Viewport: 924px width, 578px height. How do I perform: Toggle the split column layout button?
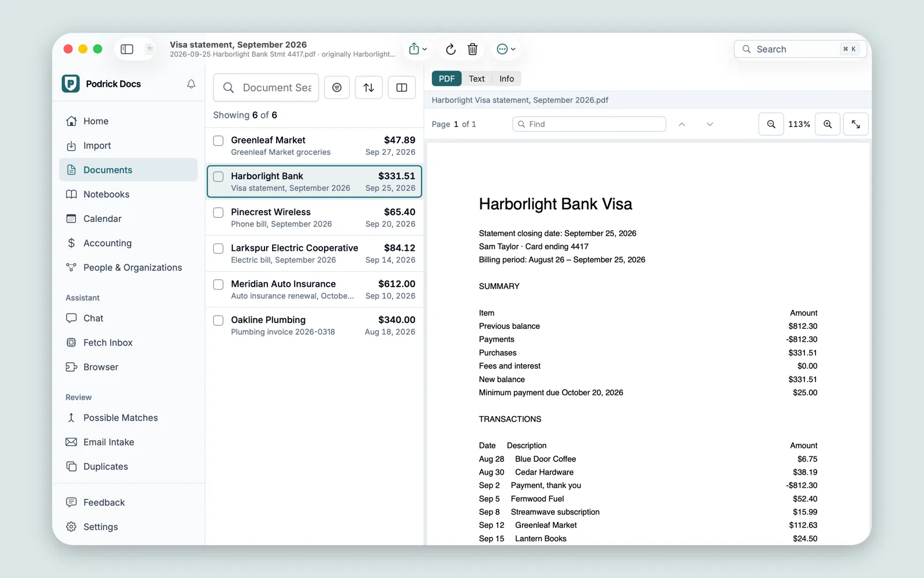(402, 88)
